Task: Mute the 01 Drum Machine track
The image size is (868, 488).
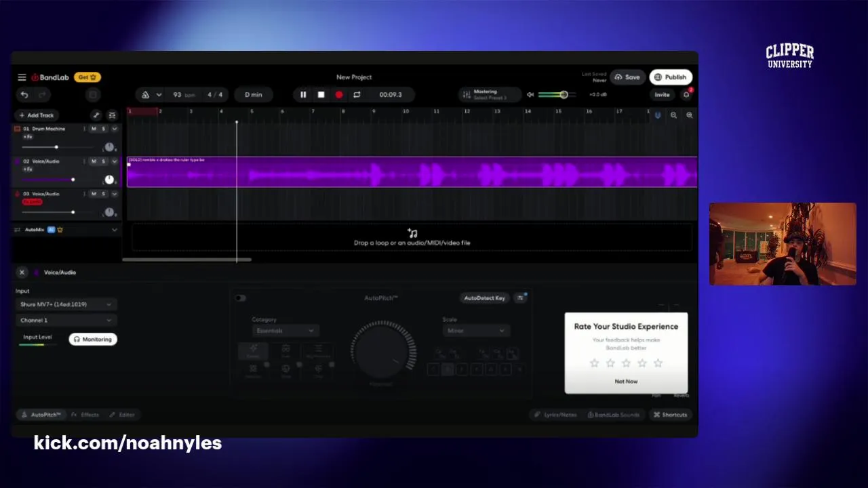Action: pyautogui.click(x=94, y=129)
